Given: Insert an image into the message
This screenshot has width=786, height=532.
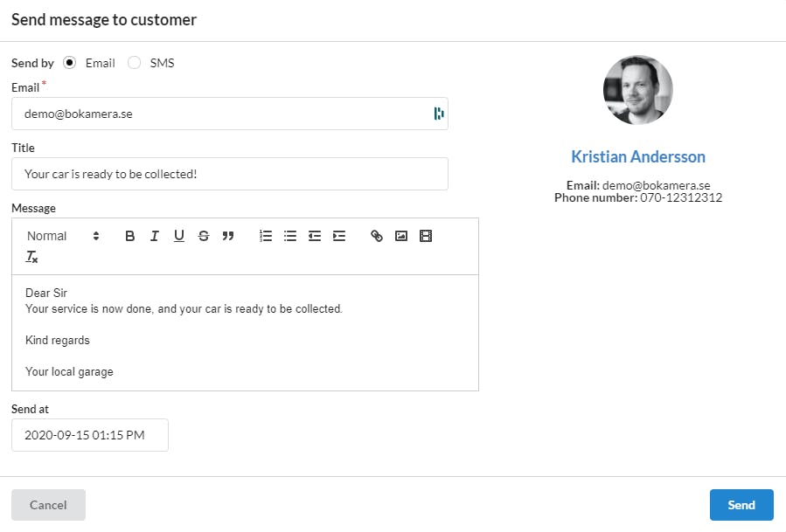Looking at the screenshot, I should tap(401, 236).
